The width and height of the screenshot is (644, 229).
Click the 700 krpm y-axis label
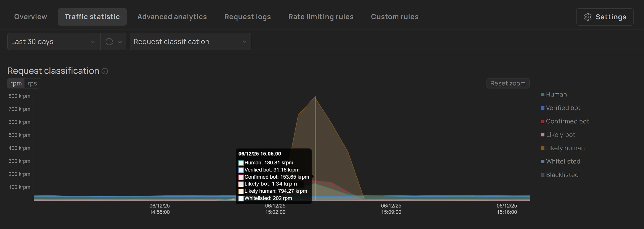(19, 109)
